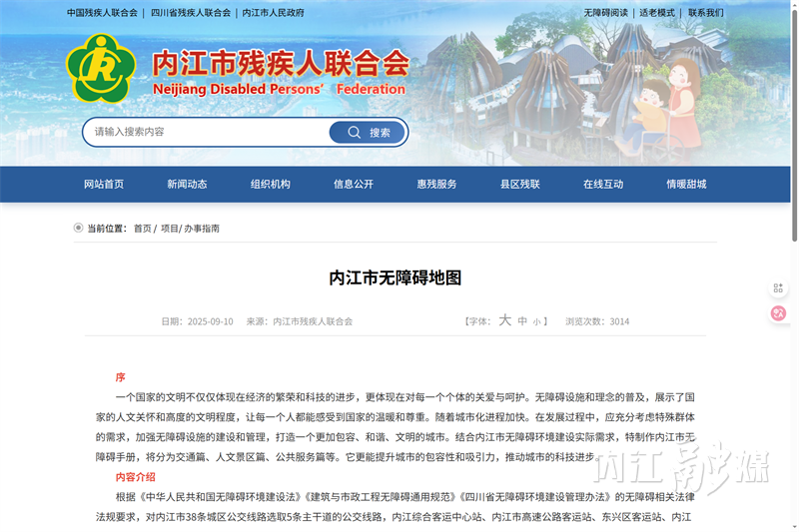Viewport: 799px width, 532px height.
Task: Click the pink translate floating icon
Action: (x=779, y=313)
